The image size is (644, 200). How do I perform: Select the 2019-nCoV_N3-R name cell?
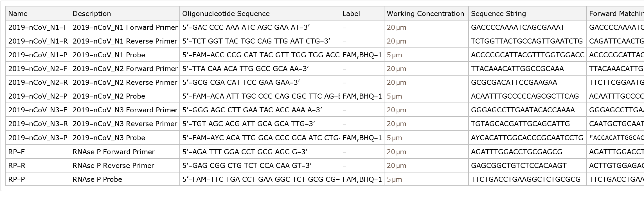(x=38, y=124)
